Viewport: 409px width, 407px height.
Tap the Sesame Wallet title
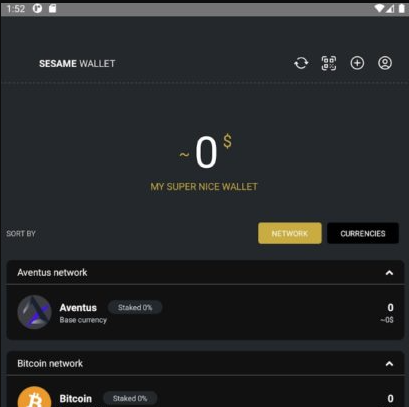[x=77, y=63]
